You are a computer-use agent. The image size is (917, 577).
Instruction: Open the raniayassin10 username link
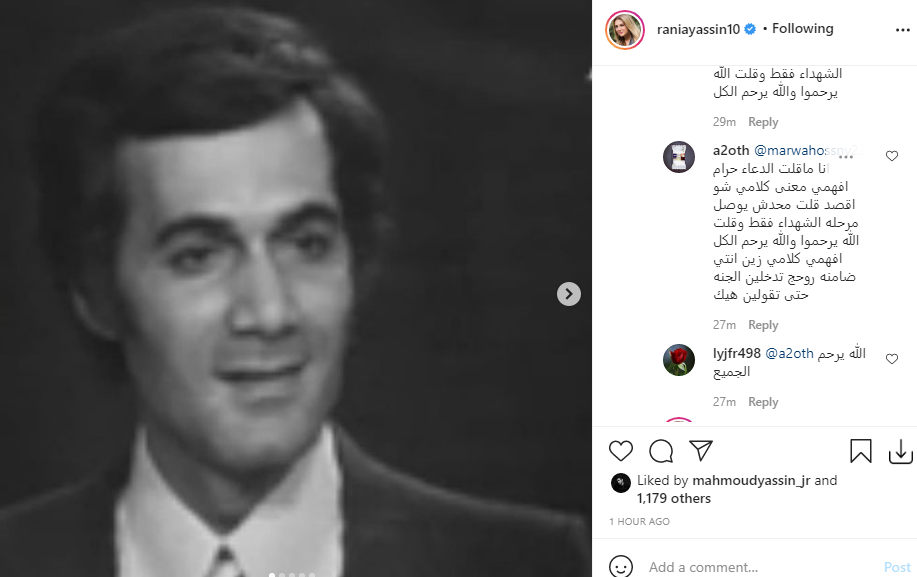pyautogui.click(x=698, y=29)
